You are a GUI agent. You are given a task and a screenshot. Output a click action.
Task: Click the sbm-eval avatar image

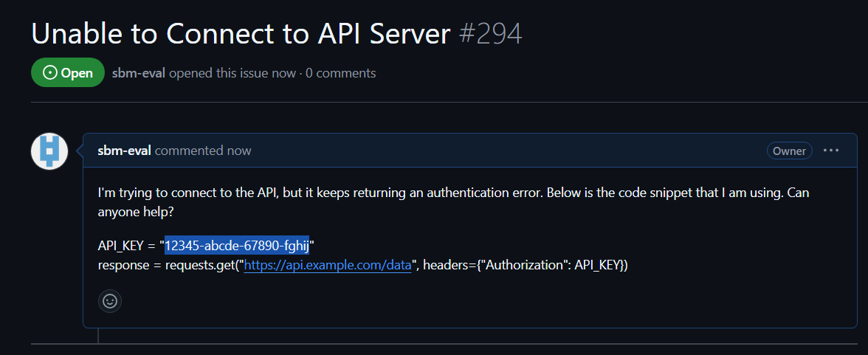49,151
